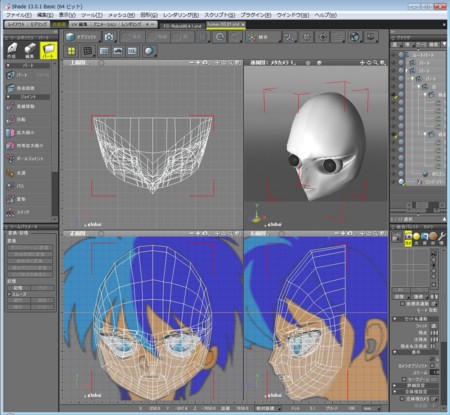Image resolution: width=450 pixels, height=415 pixels.
Task: Click the magnifier zoom icon in top view header
Action: pos(230,63)
